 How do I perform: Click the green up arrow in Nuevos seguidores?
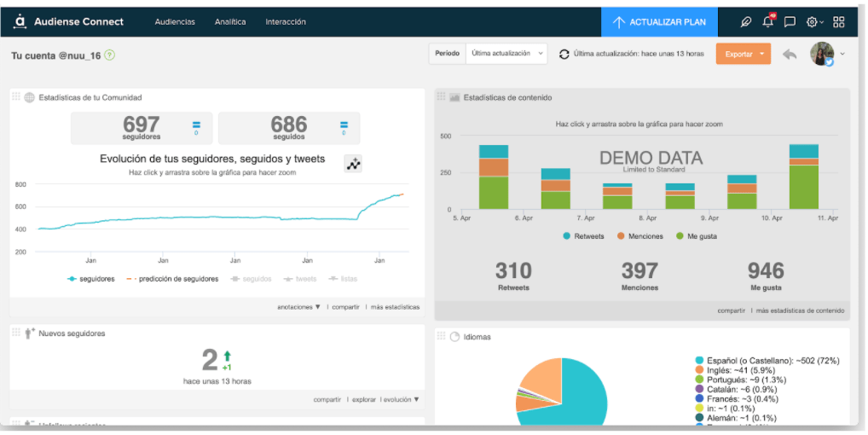pos(227,356)
